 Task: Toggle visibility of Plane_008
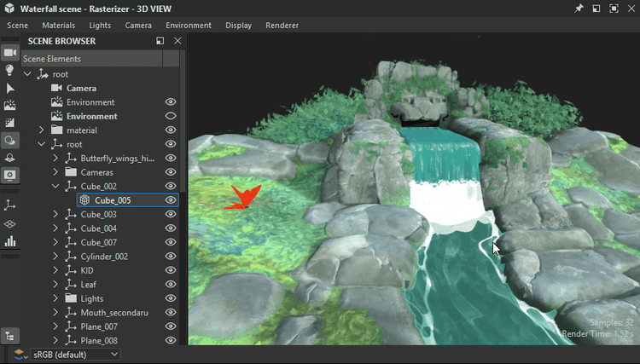pos(171,340)
